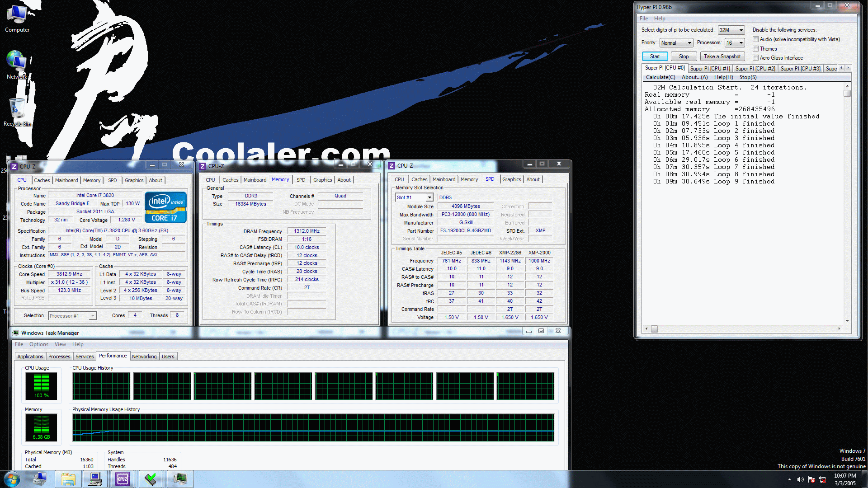Switch to Super PI [CPU #2] tab
Viewport: 868px width, 488px height.
pos(755,69)
